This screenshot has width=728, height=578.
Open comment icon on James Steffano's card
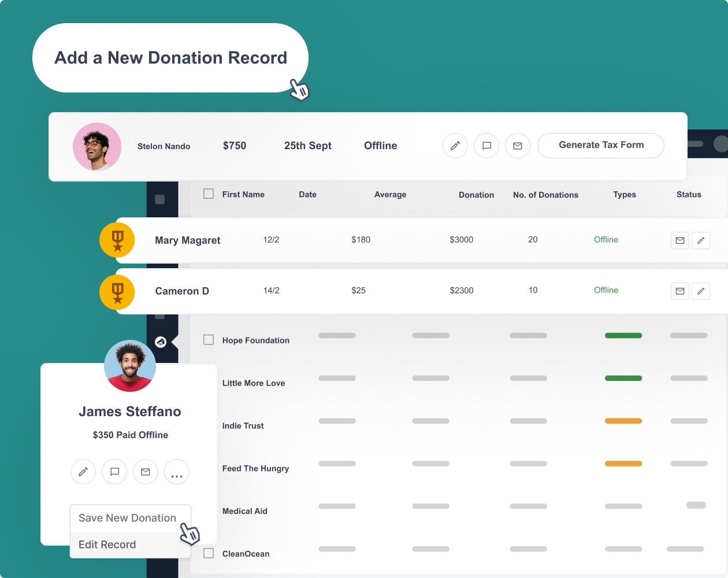point(114,472)
